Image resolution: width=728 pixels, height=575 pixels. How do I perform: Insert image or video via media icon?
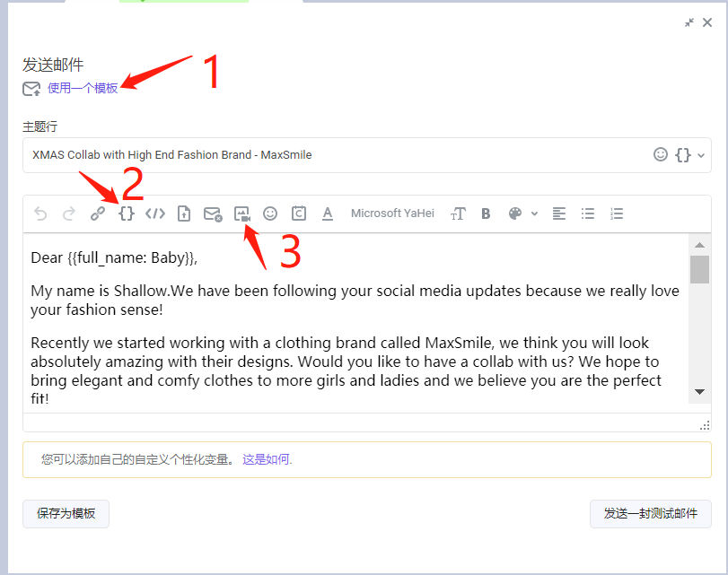pos(241,213)
